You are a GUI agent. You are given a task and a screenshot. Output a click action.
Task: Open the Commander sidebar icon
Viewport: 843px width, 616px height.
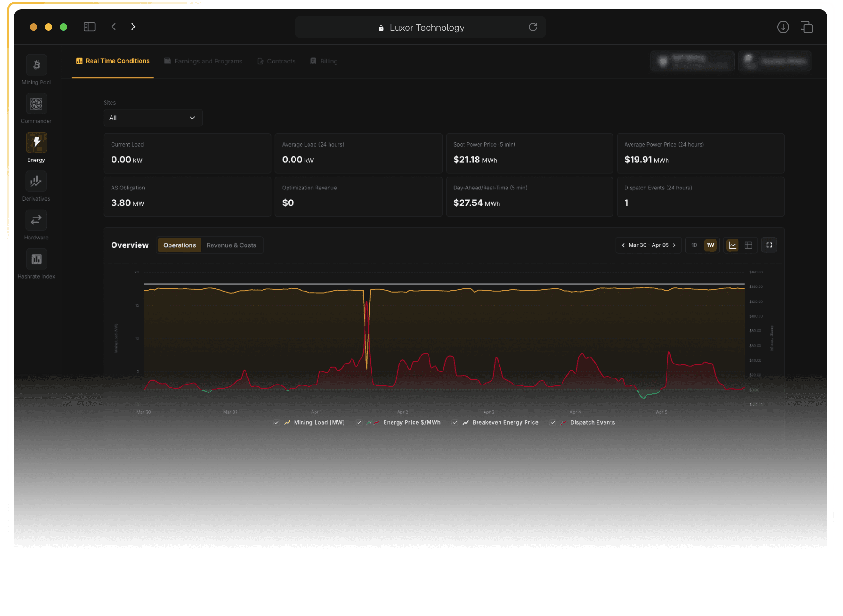click(36, 104)
